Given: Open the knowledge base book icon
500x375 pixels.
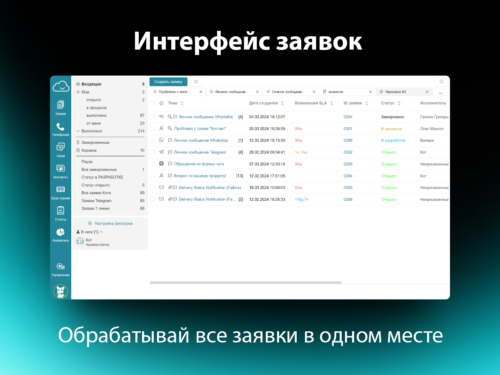Looking at the screenshot, I should tap(60, 192).
